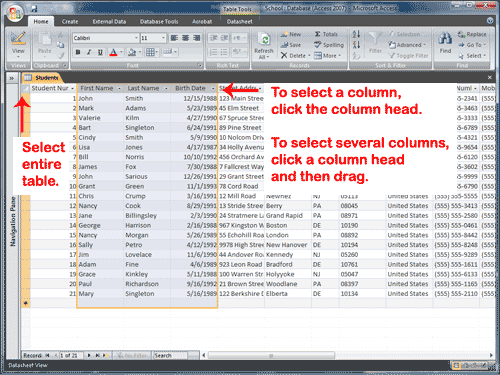Open the Database Tools ribbon tab
The width and height of the screenshot is (500, 375).
159,21
